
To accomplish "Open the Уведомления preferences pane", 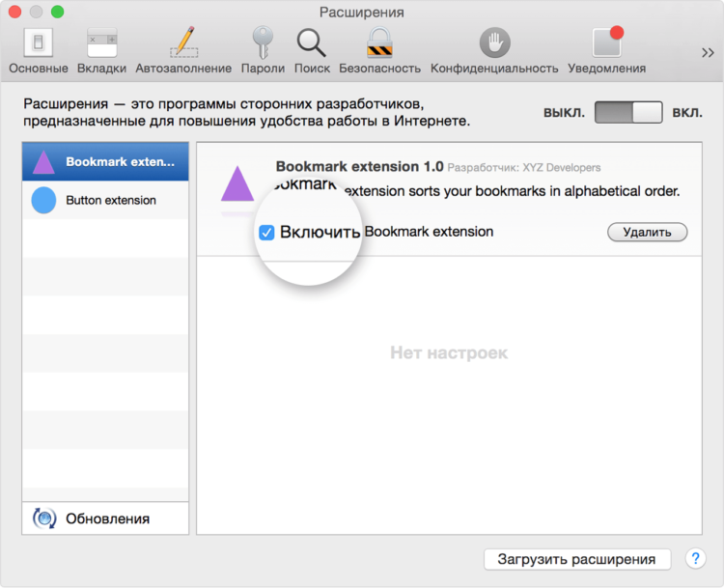I will 607,51.
